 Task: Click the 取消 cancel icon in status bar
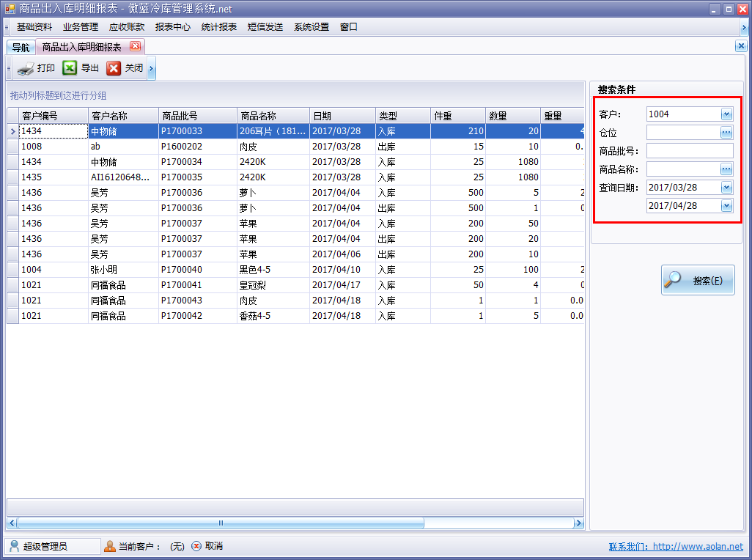(x=196, y=546)
